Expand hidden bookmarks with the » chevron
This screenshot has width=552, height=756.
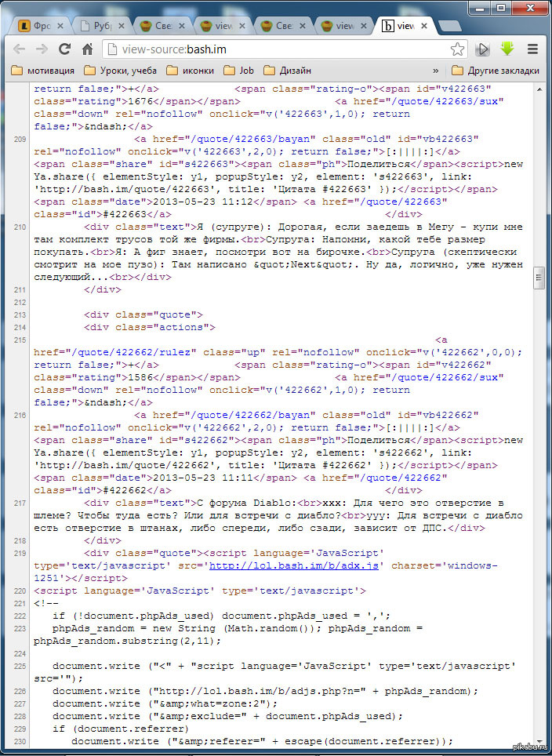[436, 71]
